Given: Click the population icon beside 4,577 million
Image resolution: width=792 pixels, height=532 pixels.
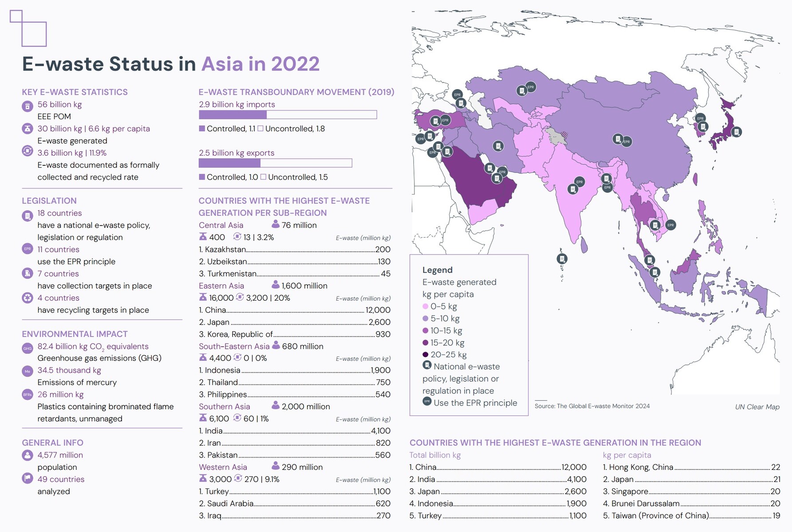Looking at the screenshot, I should pos(28,455).
